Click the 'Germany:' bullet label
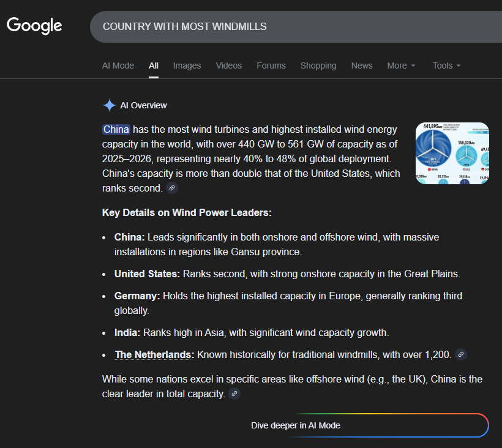The height and width of the screenshot is (448, 502). click(x=137, y=296)
